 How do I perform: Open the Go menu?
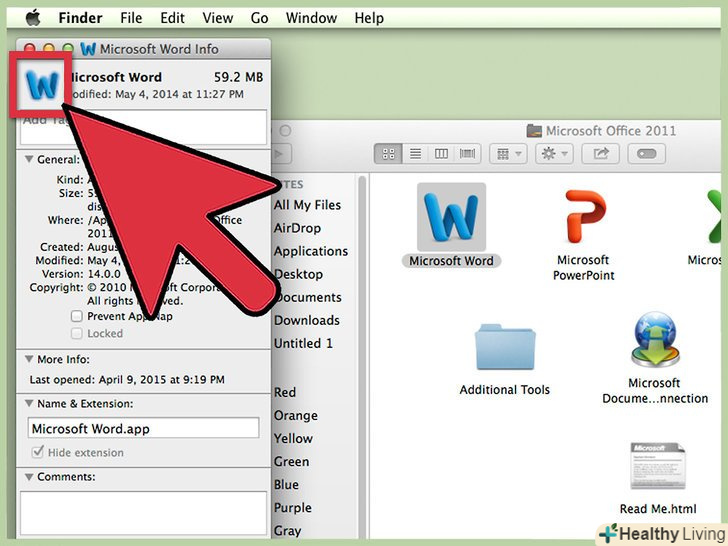[259, 18]
